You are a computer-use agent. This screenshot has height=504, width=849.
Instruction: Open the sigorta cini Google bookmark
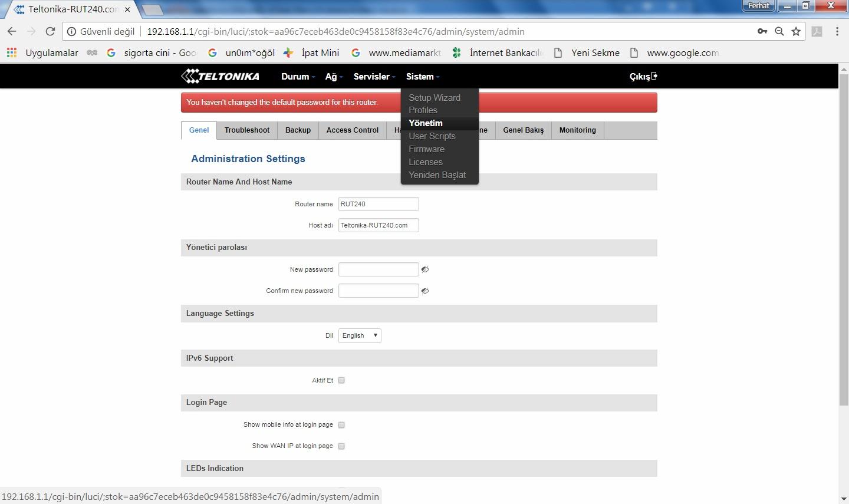click(152, 52)
